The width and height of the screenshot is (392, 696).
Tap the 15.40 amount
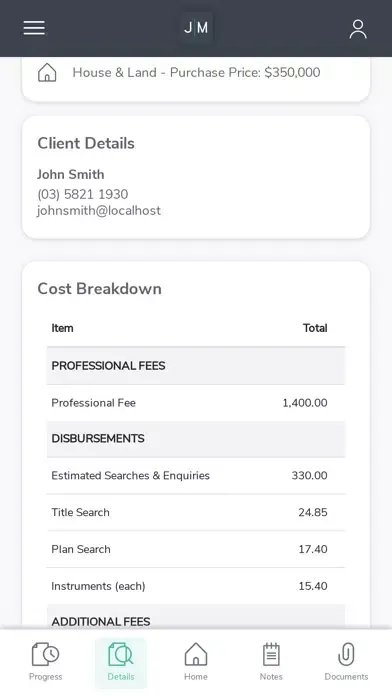click(x=313, y=586)
